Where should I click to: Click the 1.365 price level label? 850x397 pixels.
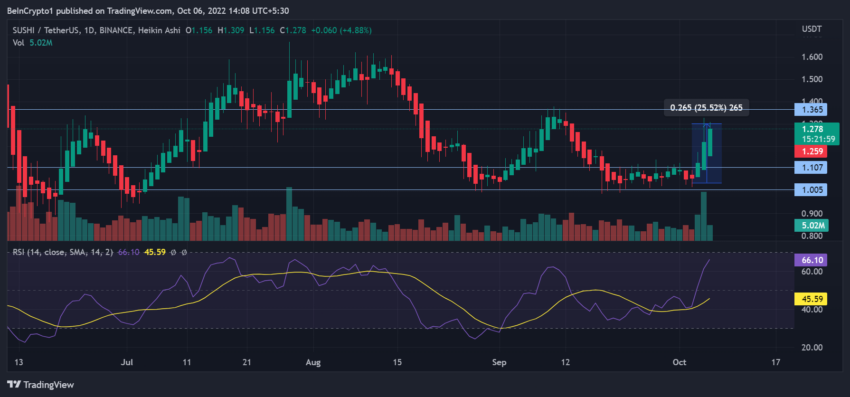[x=811, y=110]
